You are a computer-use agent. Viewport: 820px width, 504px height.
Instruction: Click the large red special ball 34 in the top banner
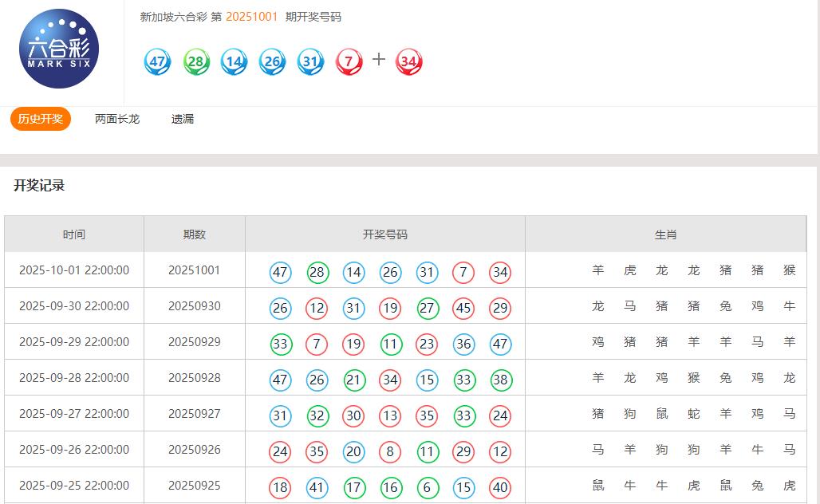point(408,61)
